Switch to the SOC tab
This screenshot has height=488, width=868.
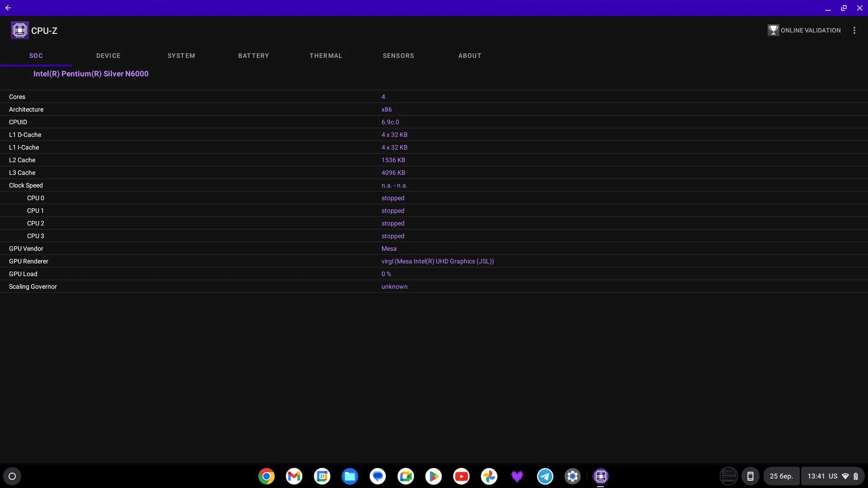pos(36,56)
